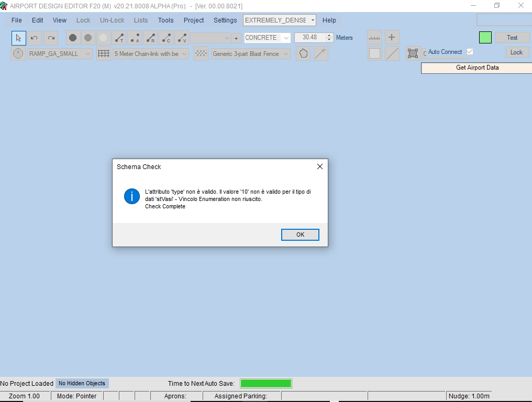Viewport: 532px width, 402px height.
Task: Click OK in Schema Check dialog
Action: tap(300, 234)
